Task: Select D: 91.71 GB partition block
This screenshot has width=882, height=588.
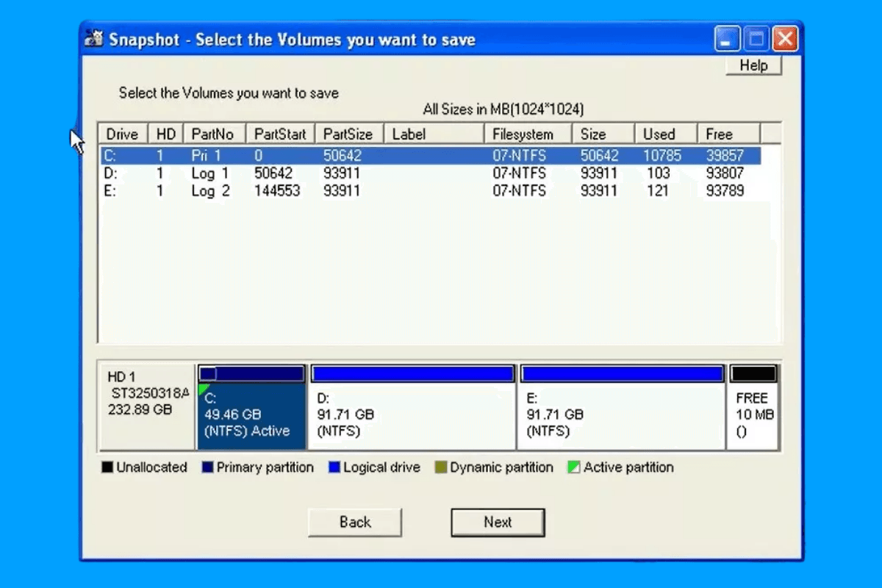Action: [412, 406]
